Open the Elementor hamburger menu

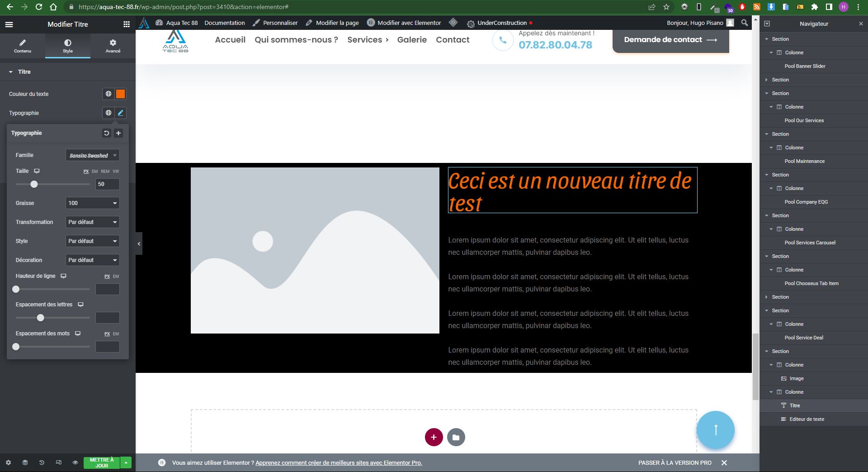(9, 24)
